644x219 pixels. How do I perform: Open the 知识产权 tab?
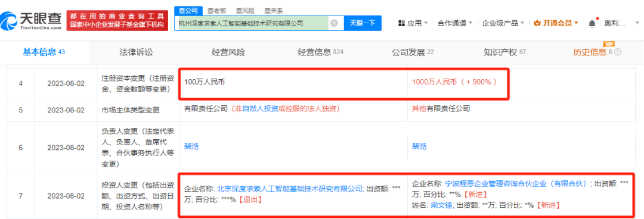click(505, 52)
